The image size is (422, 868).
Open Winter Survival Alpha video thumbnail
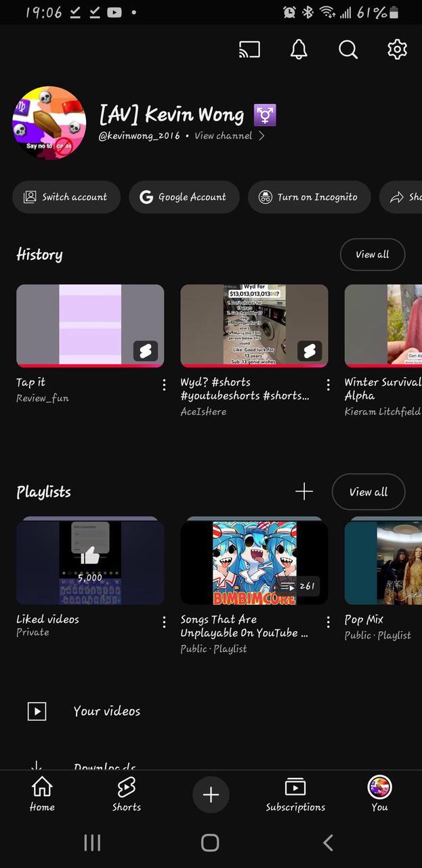(383, 326)
